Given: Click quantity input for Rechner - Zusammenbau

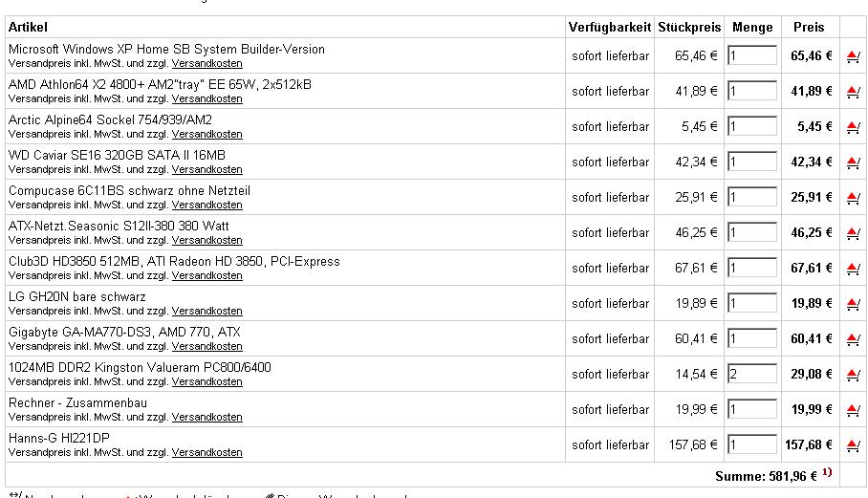Looking at the screenshot, I should (751, 409).
